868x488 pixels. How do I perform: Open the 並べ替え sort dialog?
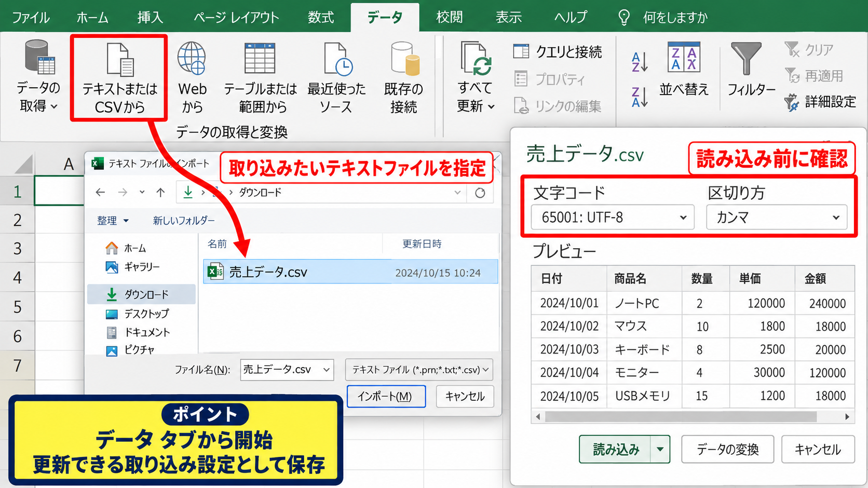684,70
